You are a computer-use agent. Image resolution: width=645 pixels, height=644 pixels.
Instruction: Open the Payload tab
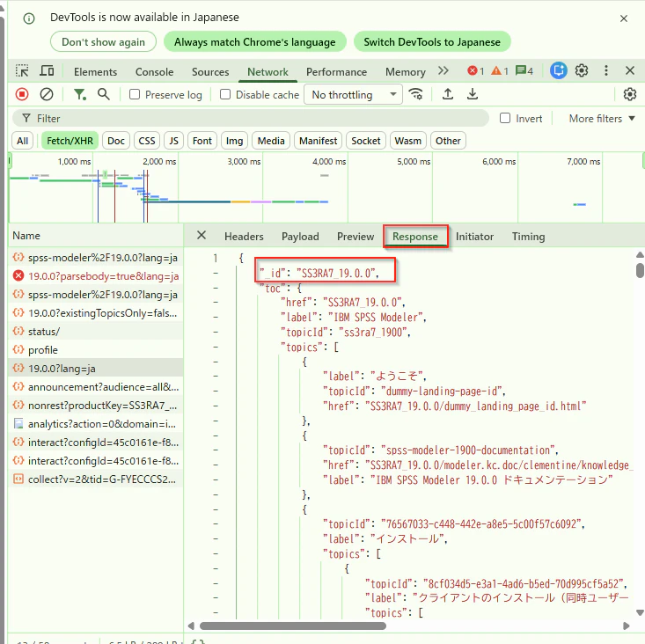click(300, 237)
